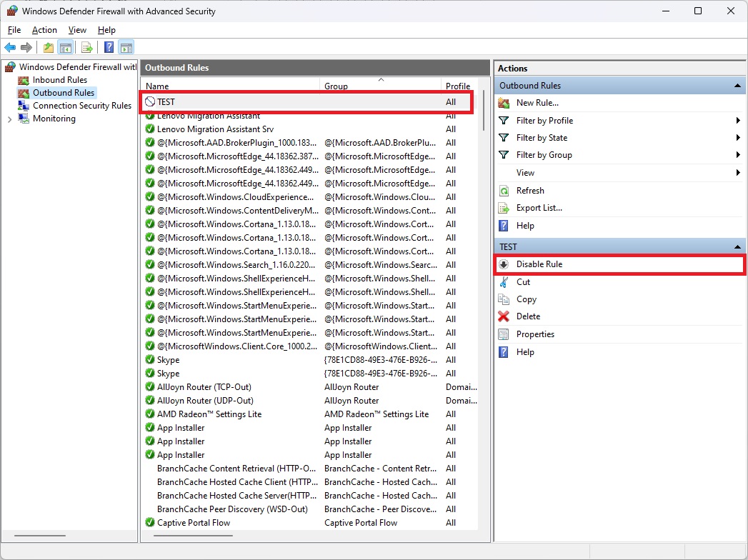Collapse the Outbound Rules section in Actions pane

coord(737,86)
